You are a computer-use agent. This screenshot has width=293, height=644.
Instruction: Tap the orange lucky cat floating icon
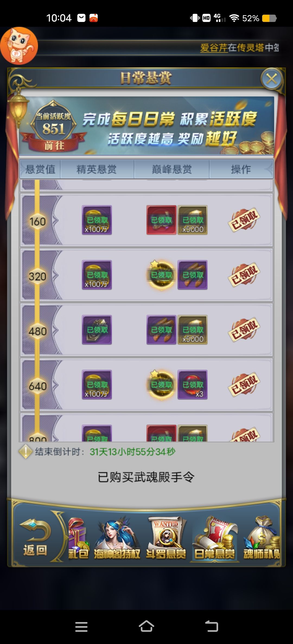point(19,46)
